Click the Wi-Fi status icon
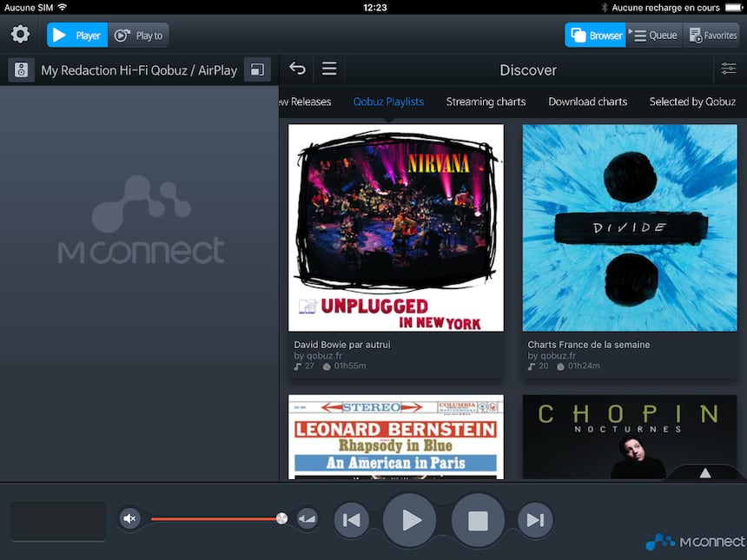This screenshot has height=560, width=747. [x=62, y=7]
